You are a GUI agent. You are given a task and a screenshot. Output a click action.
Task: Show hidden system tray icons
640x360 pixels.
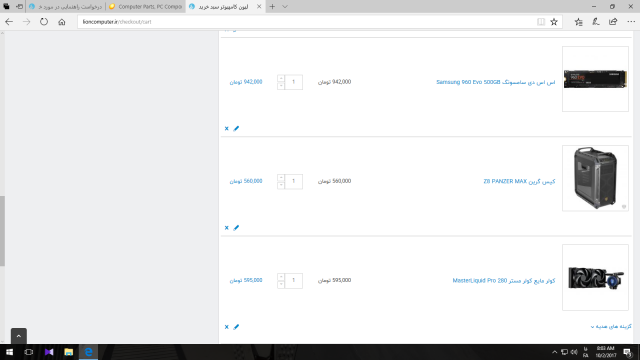tap(554, 352)
